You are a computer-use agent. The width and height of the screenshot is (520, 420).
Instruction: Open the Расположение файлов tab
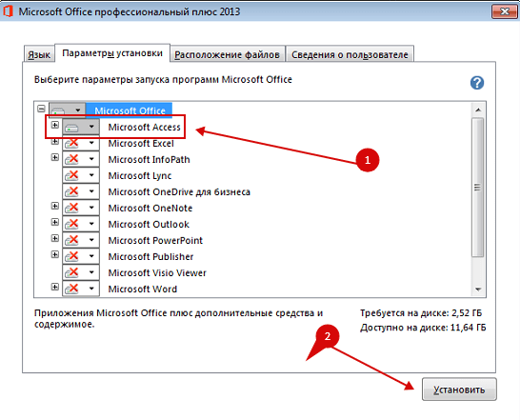pos(228,54)
